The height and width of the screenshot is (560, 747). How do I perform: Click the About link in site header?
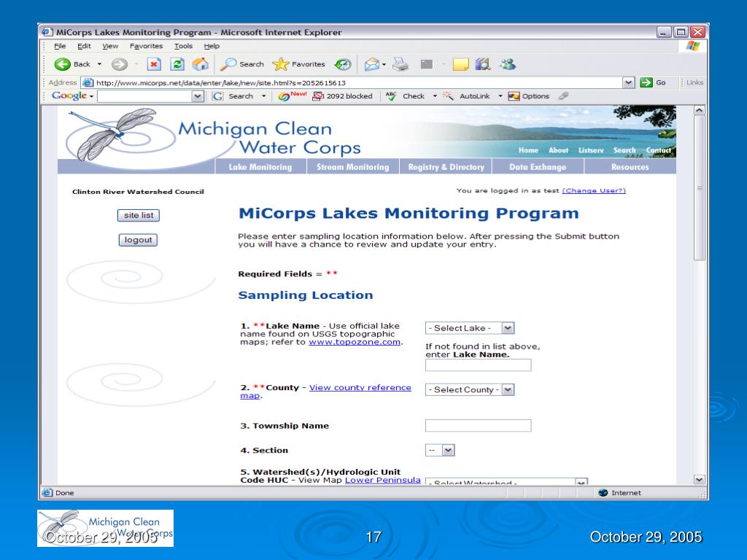[x=558, y=150]
